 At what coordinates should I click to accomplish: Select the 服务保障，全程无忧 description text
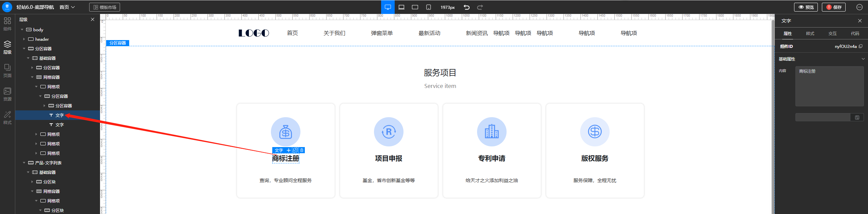(595, 181)
